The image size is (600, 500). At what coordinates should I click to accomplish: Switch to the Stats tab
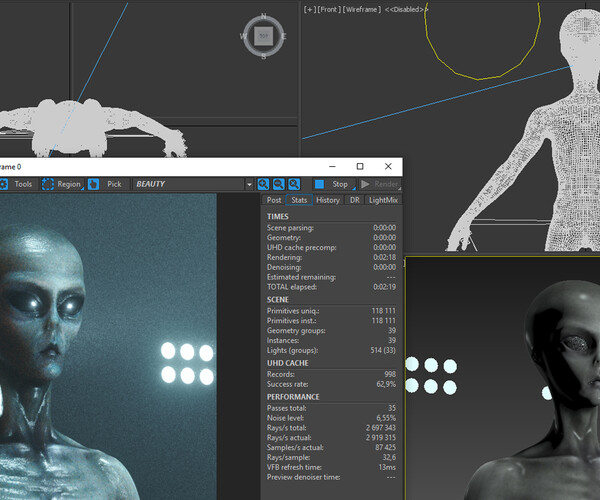298,200
